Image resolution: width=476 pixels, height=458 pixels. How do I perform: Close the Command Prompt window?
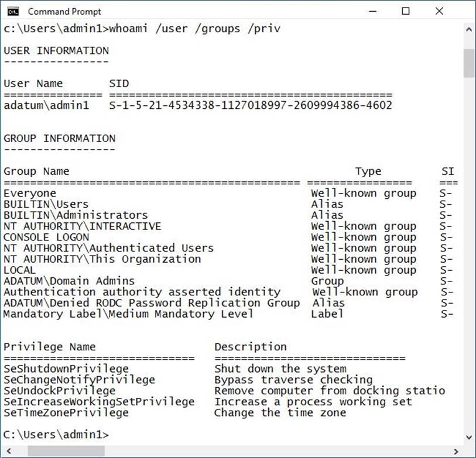tap(439, 11)
